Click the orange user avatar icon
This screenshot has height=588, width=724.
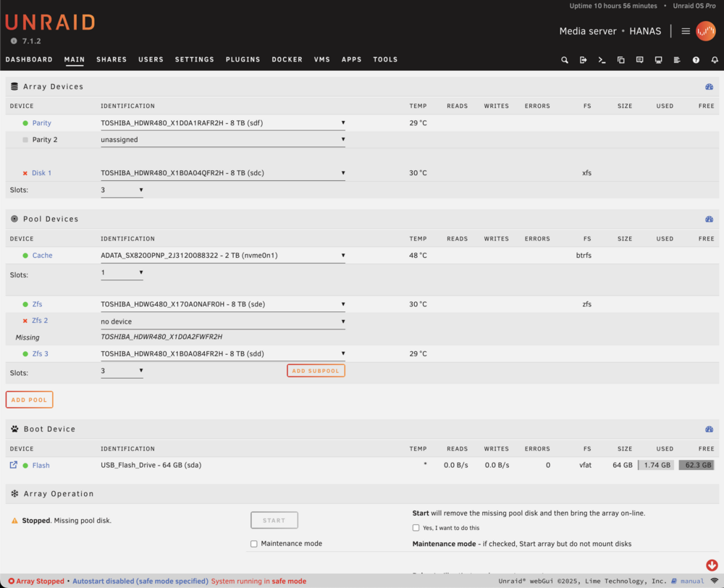705,31
